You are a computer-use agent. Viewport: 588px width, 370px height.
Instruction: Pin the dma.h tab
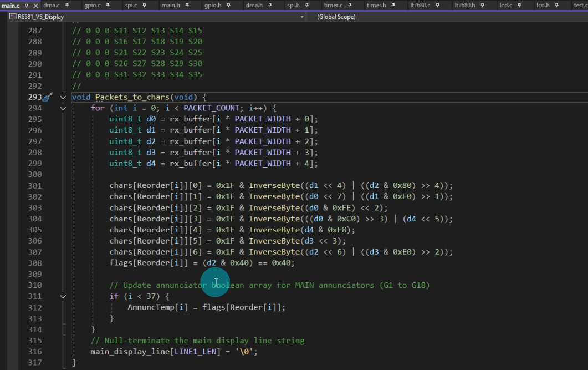coord(270,5)
